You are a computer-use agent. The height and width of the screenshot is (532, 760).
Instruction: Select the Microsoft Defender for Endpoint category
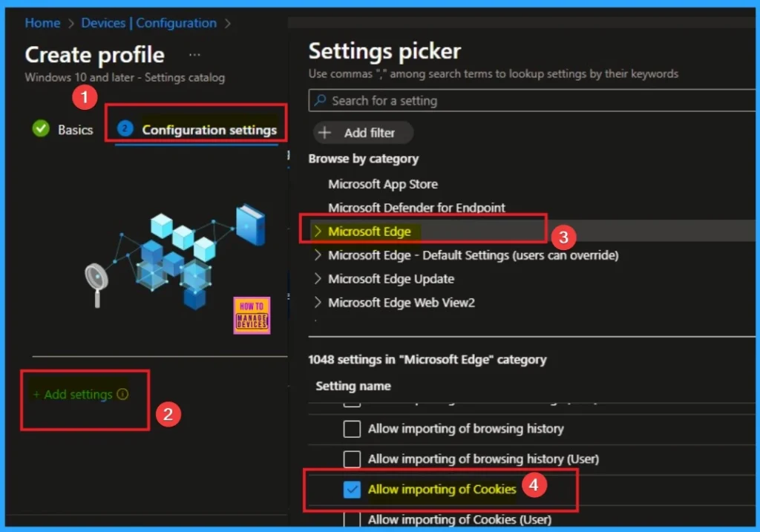pyautogui.click(x=416, y=207)
